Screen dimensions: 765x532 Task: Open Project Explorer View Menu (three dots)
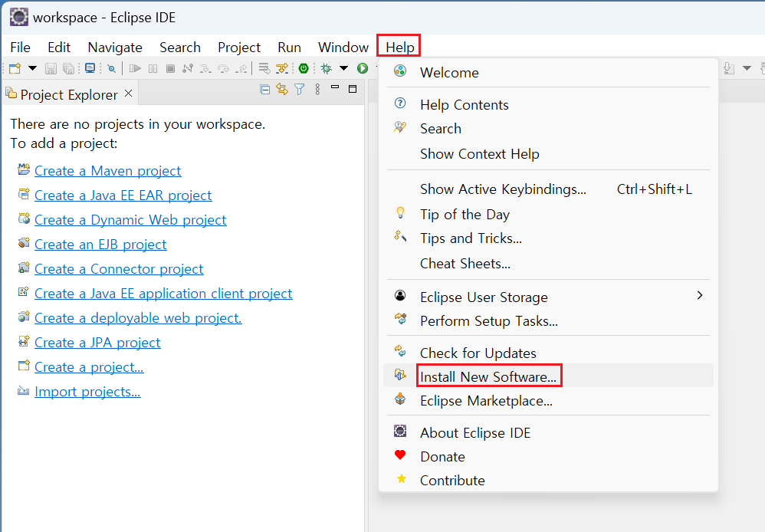pos(317,90)
